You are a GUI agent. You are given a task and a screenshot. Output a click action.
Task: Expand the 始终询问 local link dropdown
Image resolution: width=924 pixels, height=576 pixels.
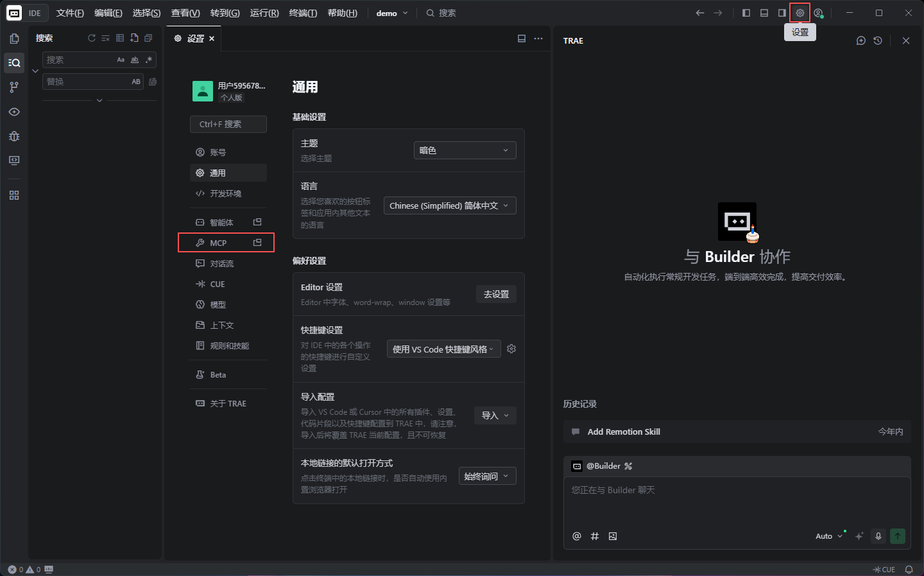pos(487,476)
